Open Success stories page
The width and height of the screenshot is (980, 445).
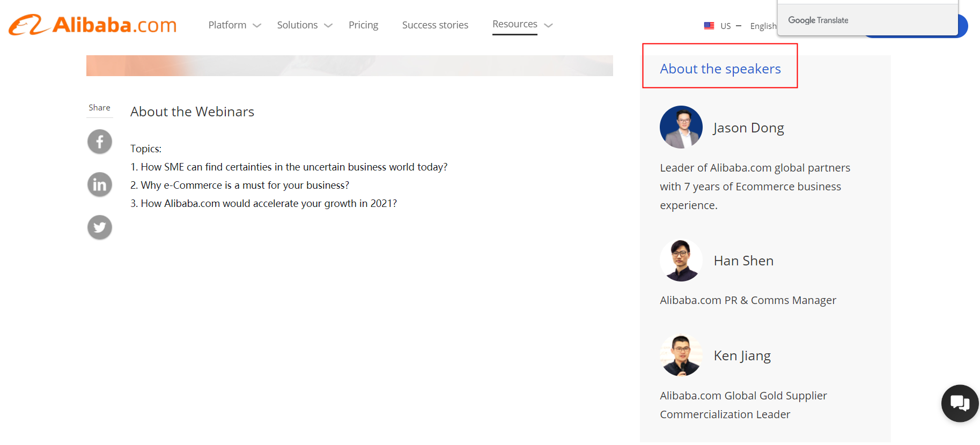pyautogui.click(x=435, y=25)
